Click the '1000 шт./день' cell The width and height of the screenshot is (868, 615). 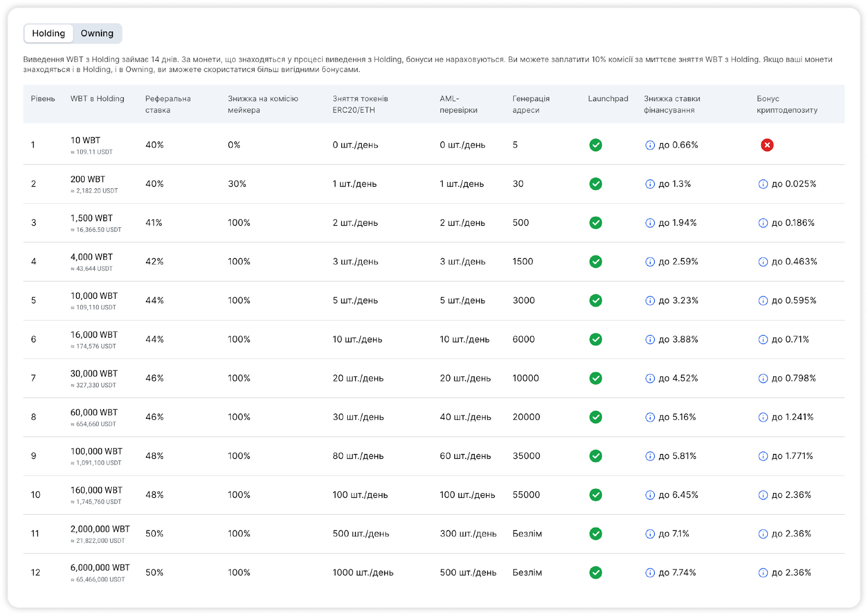(x=363, y=573)
